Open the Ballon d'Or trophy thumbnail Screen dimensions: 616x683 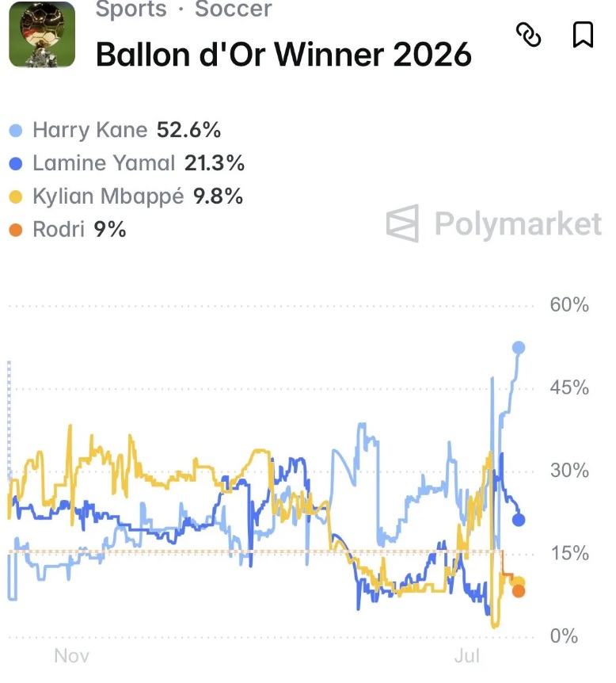(x=42, y=34)
